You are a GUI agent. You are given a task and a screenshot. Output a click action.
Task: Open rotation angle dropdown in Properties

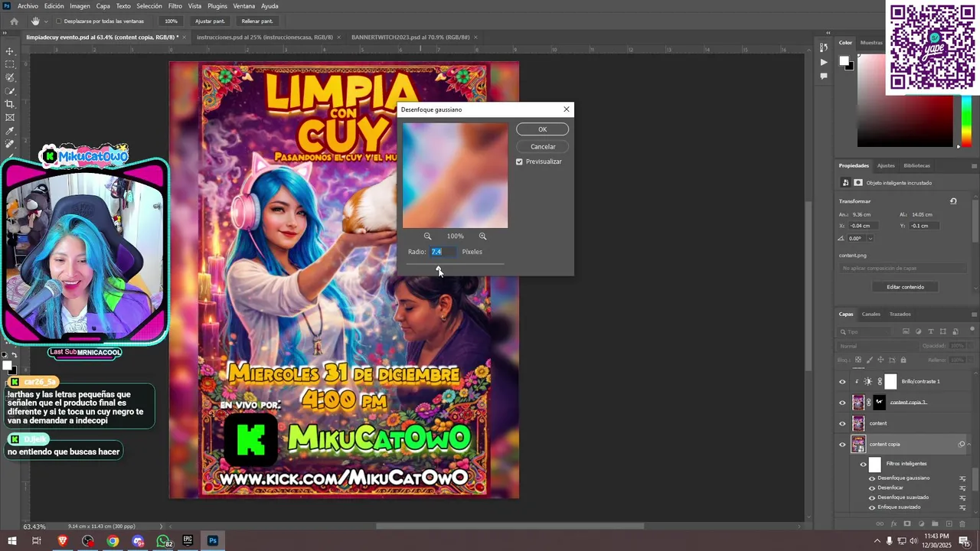click(871, 239)
